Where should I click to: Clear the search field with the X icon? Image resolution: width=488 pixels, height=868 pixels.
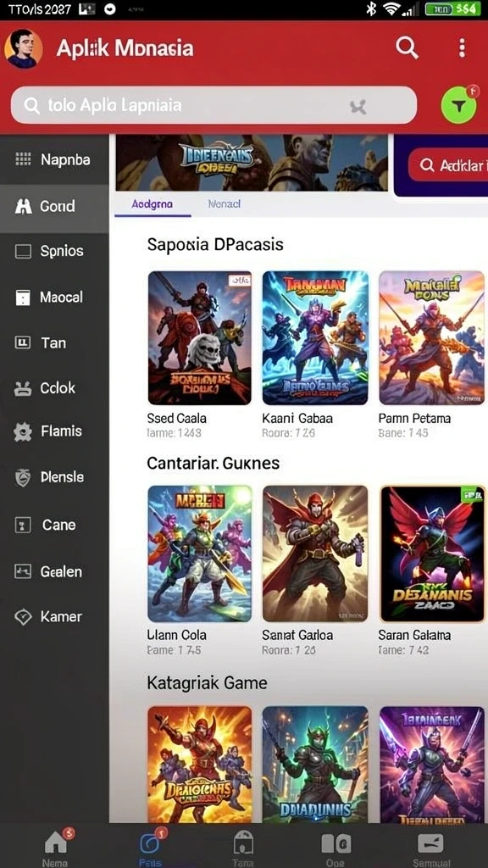point(358,106)
